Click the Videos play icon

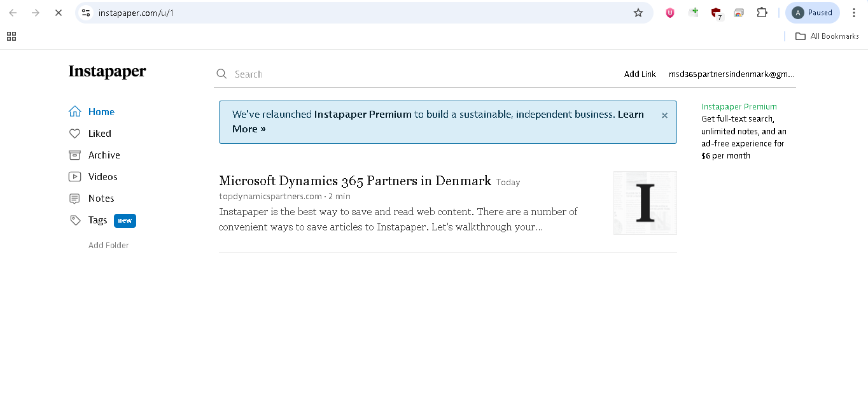75,177
